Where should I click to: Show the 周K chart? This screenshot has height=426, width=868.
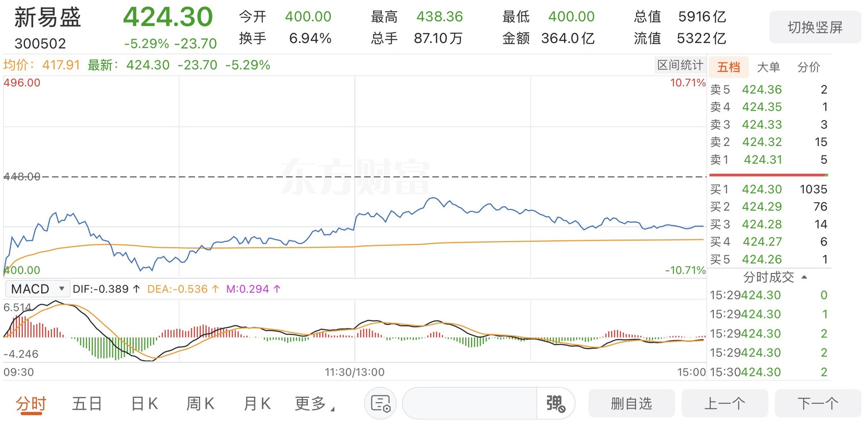[200, 404]
